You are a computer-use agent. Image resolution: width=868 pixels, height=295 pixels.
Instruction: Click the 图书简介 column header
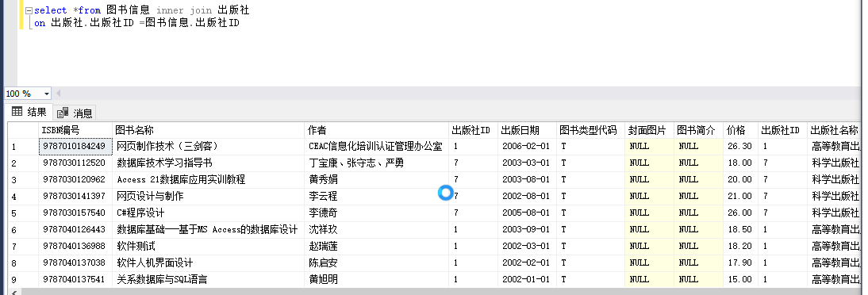[x=698, y=131]
